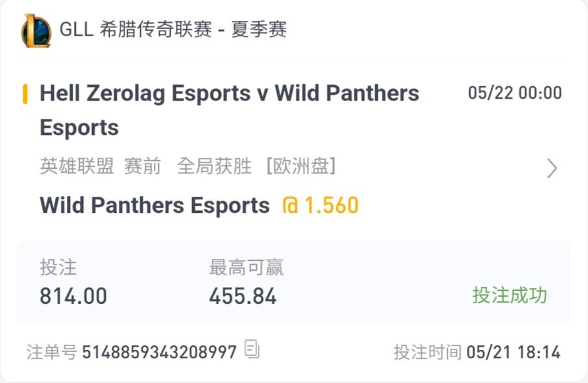The height and width of the screenshot is (383, 588).
Task: Click the @ 1.560 odds value
Action: [x=320, y=205]
